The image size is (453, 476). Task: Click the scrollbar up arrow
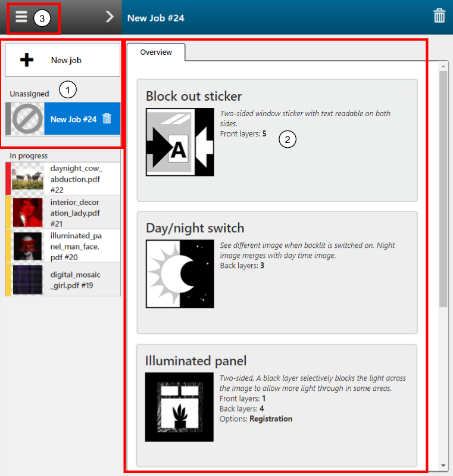pos(443,66)
